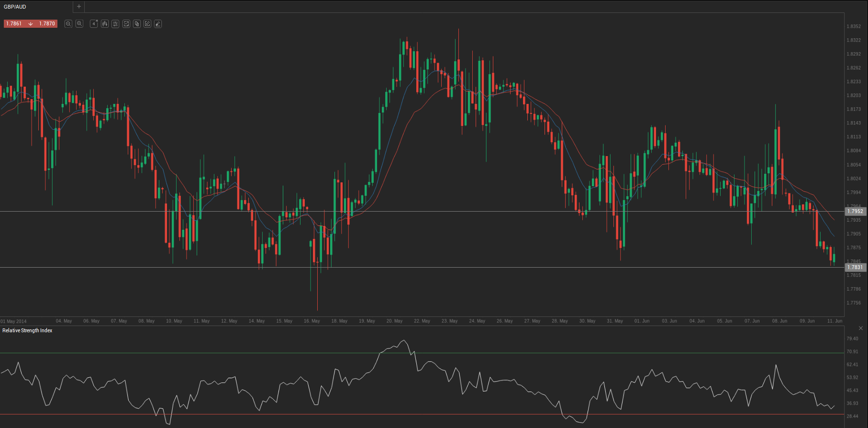This screenshot has width=868, height=428.
Task: Click the copy chart icon
Action: [x=137, y=24]
